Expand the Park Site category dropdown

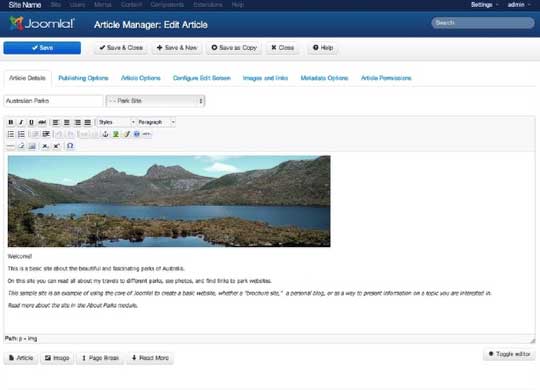pos(155,101)
